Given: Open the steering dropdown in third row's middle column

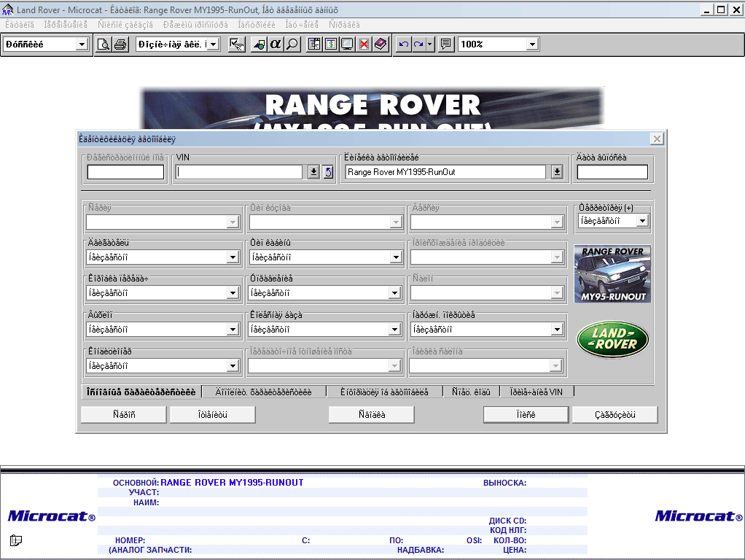Looking at the screenshot, I should click(394, 293).
